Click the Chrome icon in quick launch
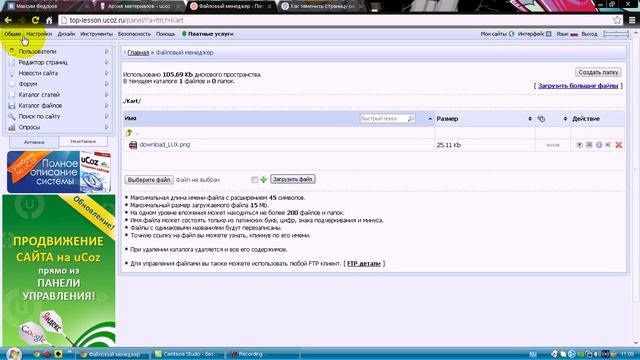Image resolution: width=640 pixels, height=360 pixels. point(36,354)
